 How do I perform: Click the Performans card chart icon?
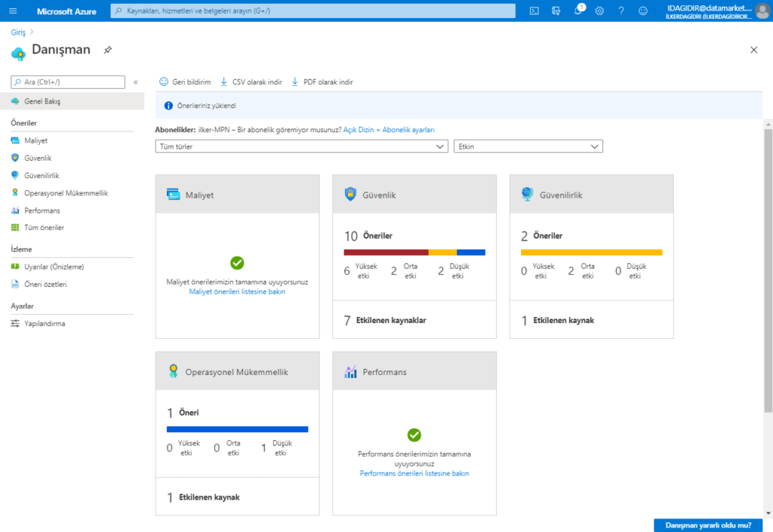pyautogui.click(x=350, y=372)
